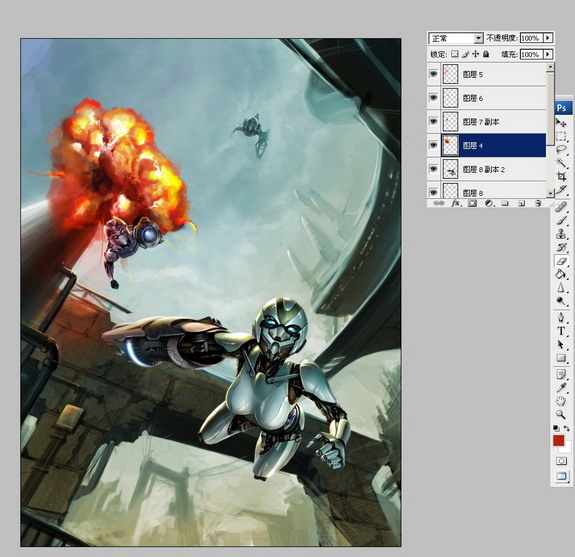
Task: Click layers panel scroll down arrow
Action: [x=550, y=193]
